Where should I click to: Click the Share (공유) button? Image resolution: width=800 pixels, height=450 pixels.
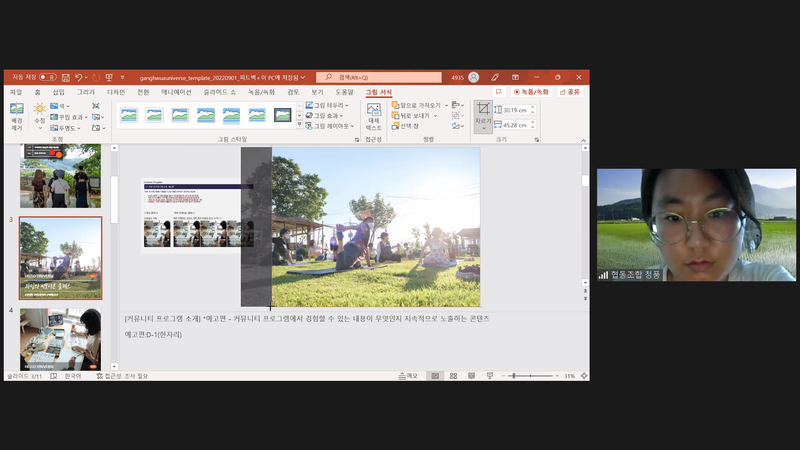[569, 92]
